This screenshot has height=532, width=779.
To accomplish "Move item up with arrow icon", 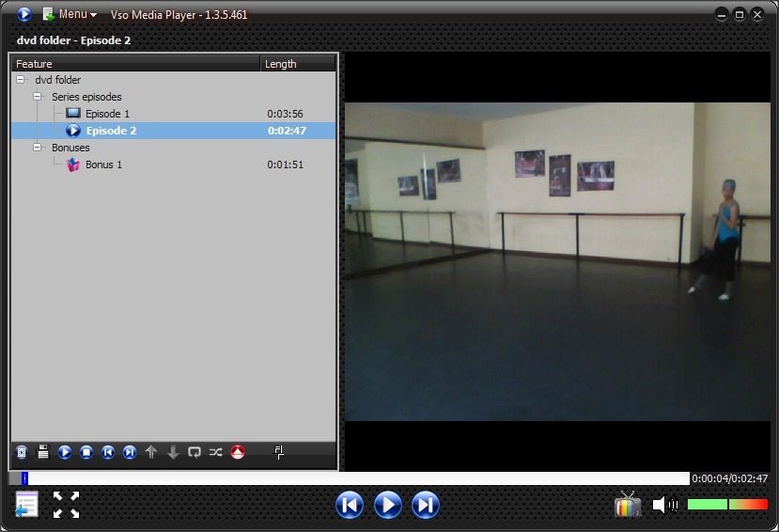I will [151, 452].
